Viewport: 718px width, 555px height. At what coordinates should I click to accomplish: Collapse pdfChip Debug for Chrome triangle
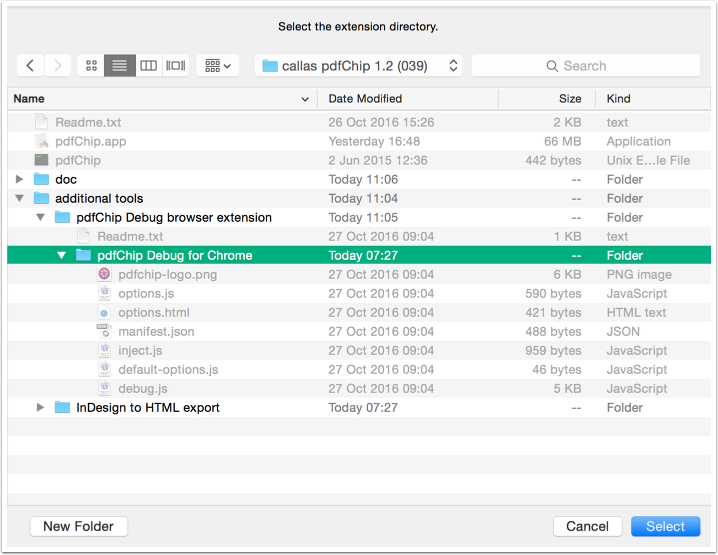click(61, 256)
